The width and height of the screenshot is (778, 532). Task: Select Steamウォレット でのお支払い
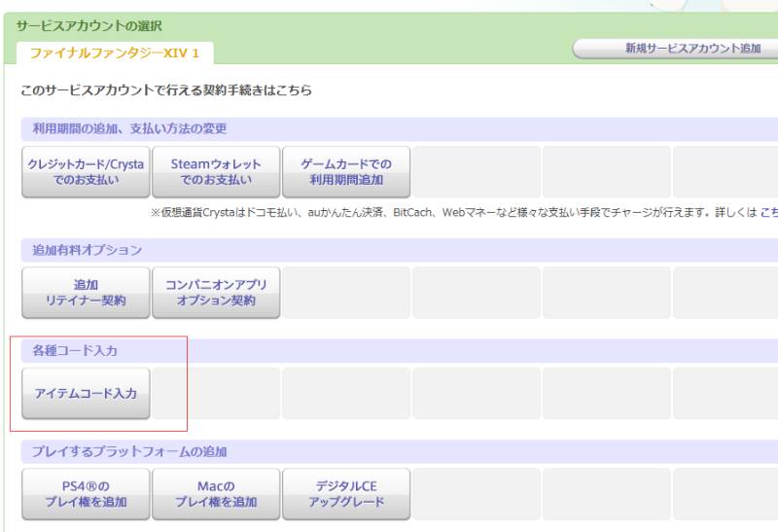(x=216, y=172)
